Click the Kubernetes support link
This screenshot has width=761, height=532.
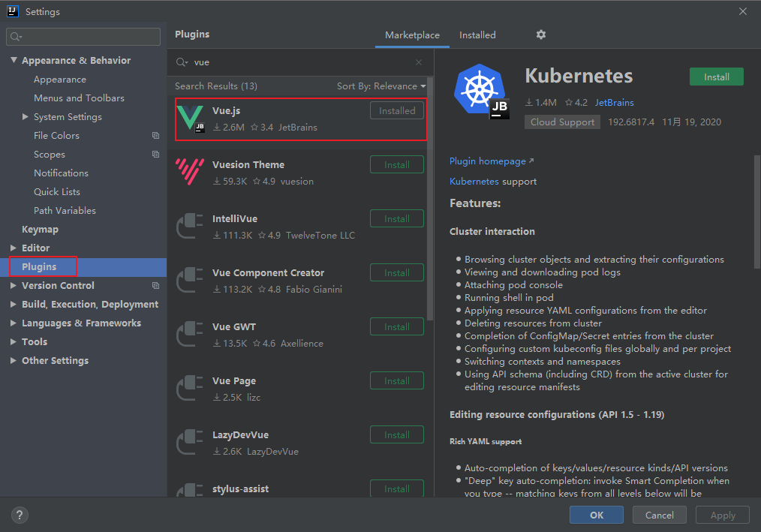474,181
